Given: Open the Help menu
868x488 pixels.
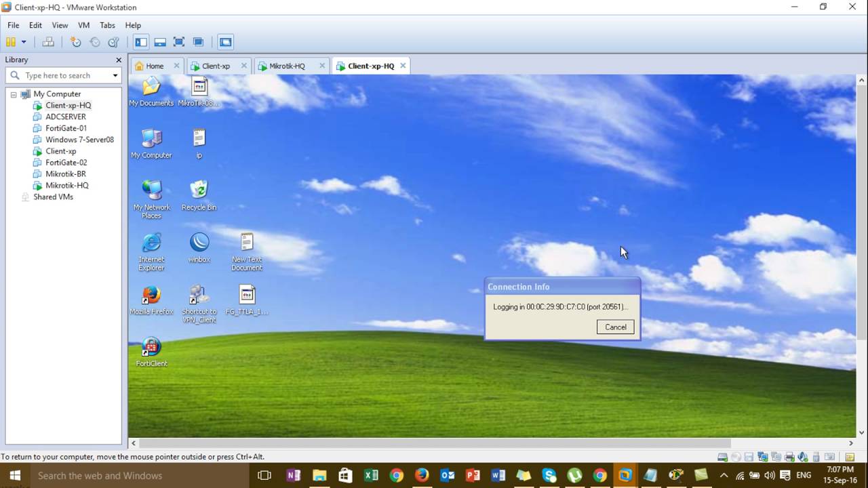Looking at the screenshot, I should pyautogui.click(x=133, y=25).
